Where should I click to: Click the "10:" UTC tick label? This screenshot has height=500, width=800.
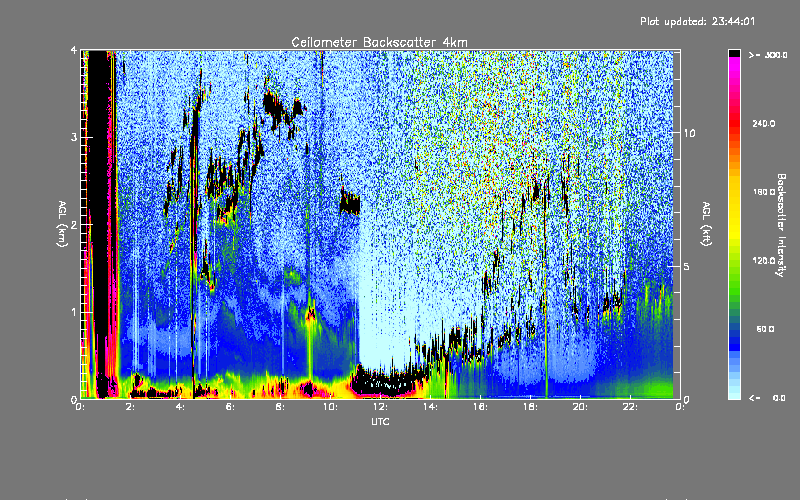click(x=330, y=407)
